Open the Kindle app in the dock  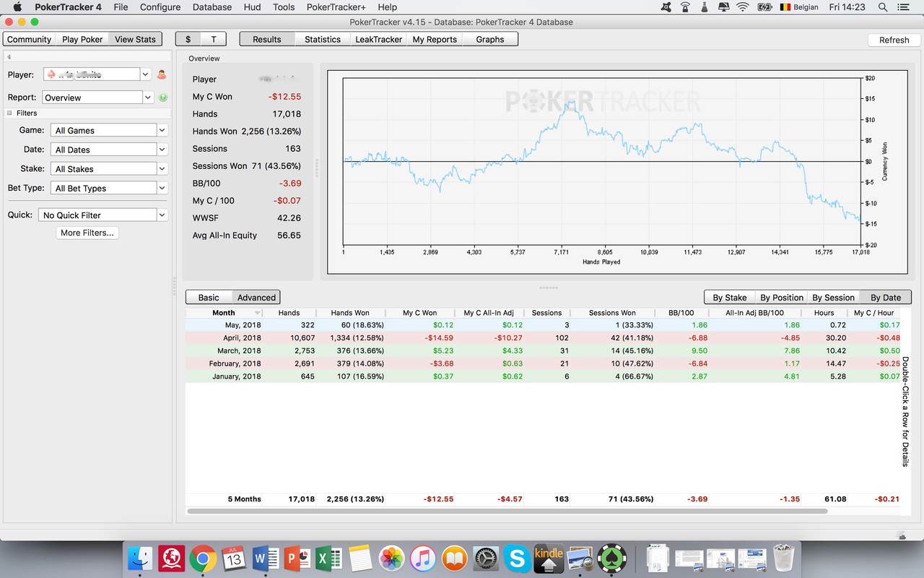click(x=549, y=558)
